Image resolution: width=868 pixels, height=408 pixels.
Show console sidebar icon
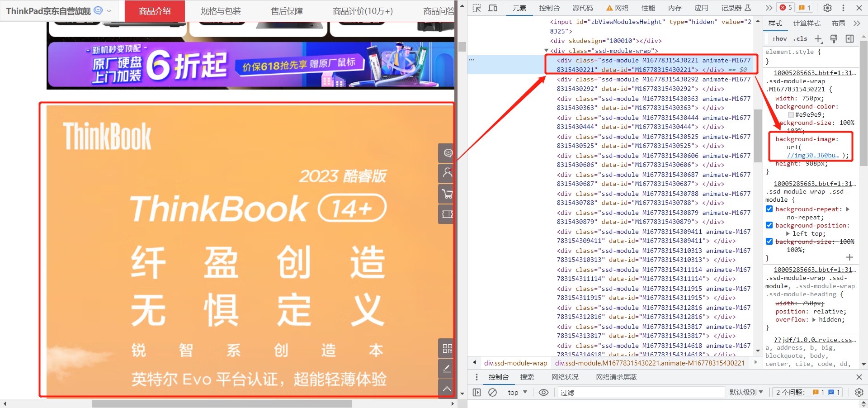476,392
